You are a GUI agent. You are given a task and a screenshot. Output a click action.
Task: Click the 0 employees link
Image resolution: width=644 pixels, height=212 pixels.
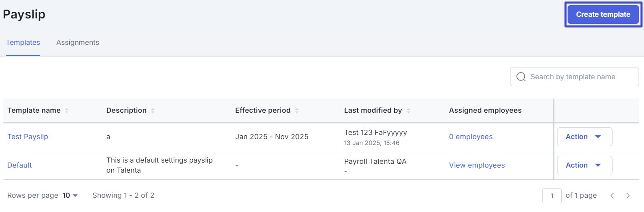(x=471, y=137)
